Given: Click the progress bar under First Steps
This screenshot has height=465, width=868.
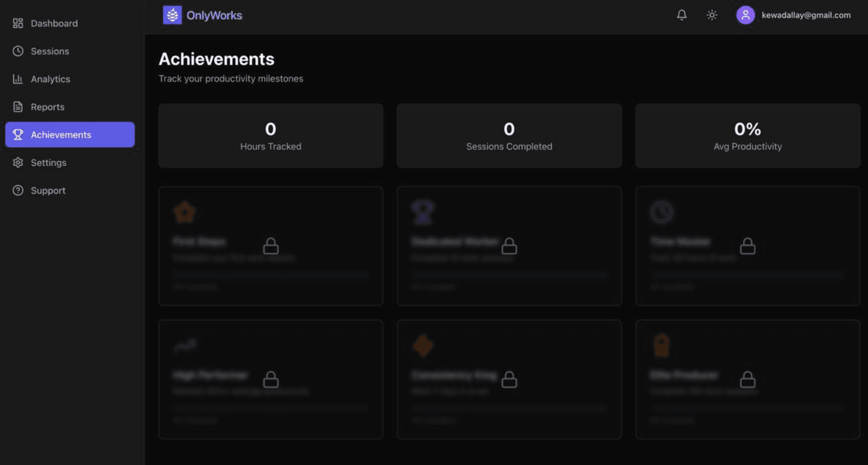Looking at the screenshot, I should click(270, 274).
